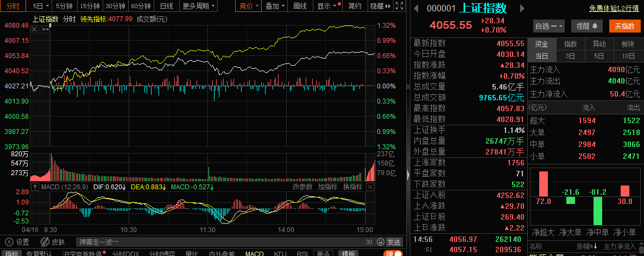This screenshot has height=256, width=644.
Task: Click 加指标 to add indicator
Action: (328, 187)
